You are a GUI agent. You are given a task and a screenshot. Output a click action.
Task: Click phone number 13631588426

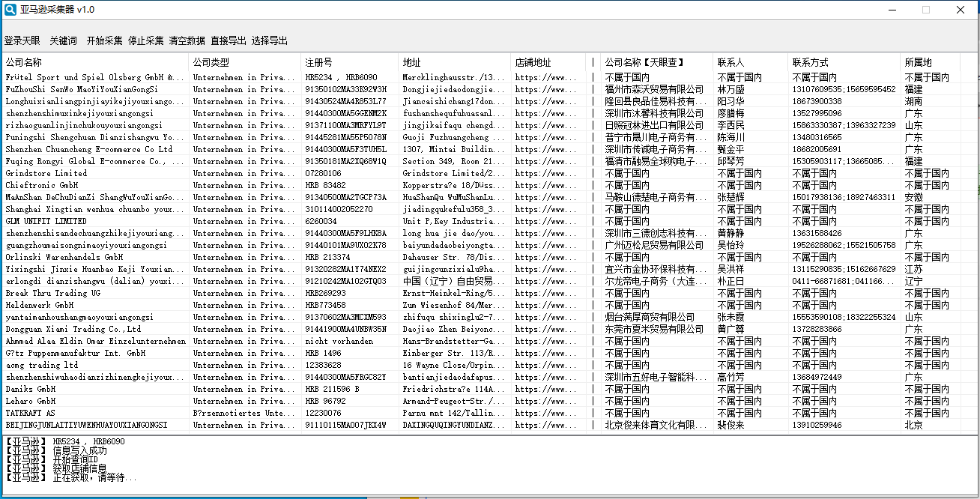click(x=817, y=233)
